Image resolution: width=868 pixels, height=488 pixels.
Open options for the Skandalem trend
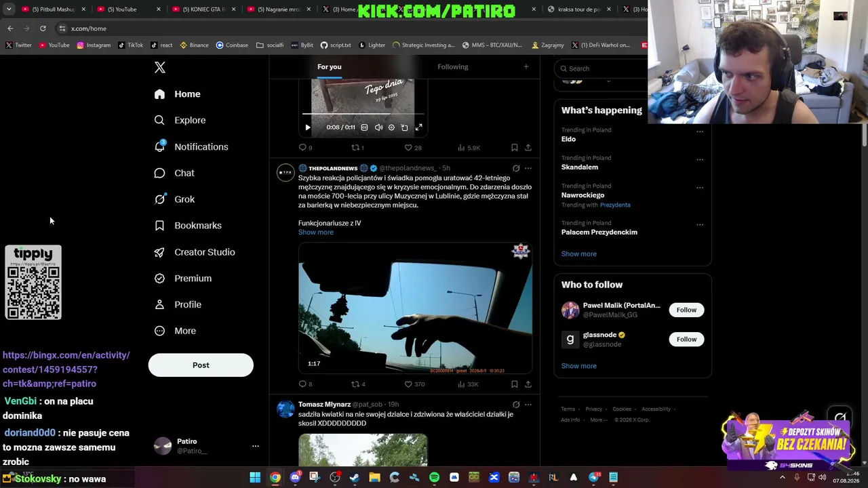(700, 160)
